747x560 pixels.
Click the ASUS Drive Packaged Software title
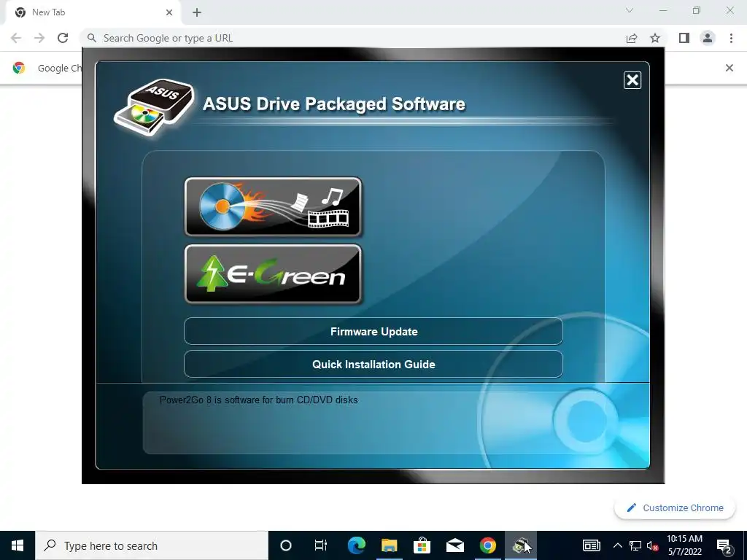[x=334, y=104]
